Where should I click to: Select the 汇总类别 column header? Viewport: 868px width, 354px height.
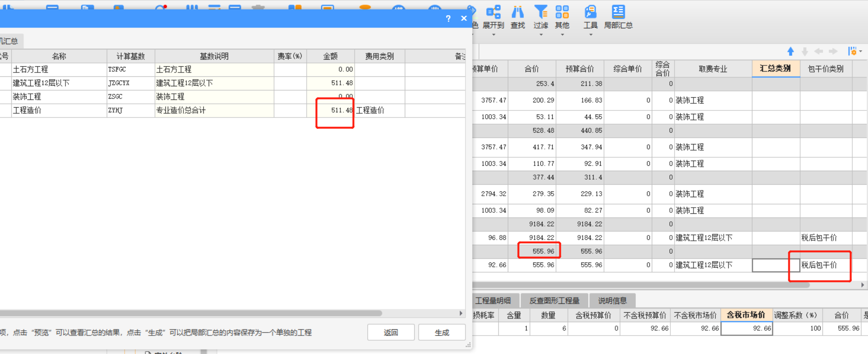tap(776, 69)
